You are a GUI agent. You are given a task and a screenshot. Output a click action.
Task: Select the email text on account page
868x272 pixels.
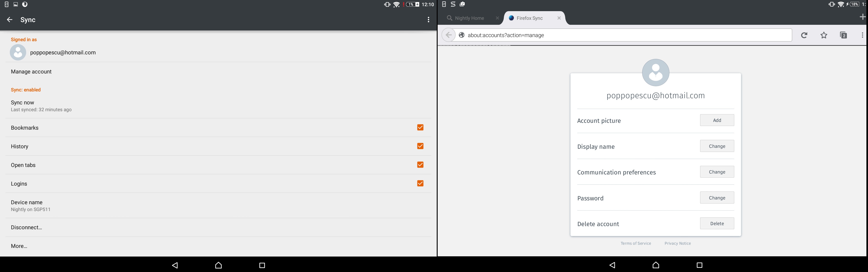[656, 96]
